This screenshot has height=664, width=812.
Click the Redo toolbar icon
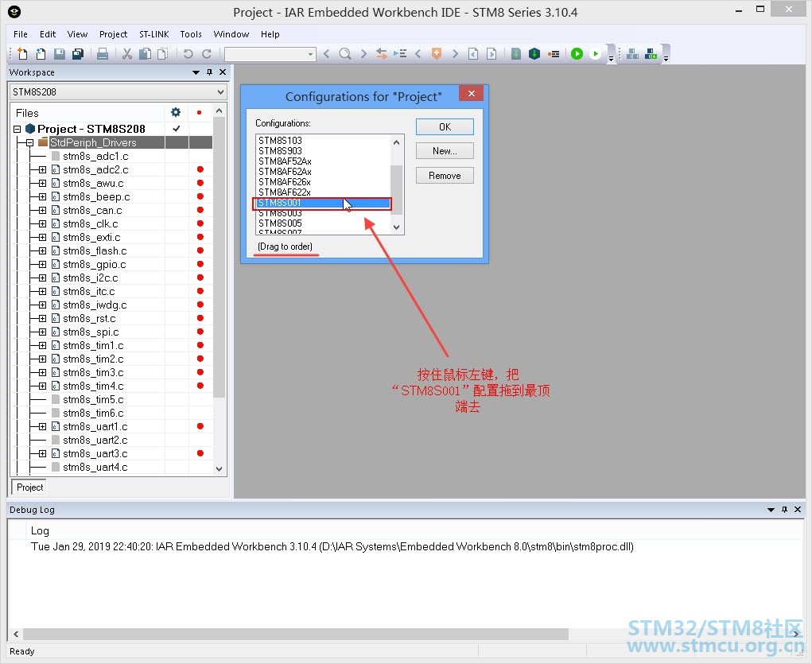206,53
